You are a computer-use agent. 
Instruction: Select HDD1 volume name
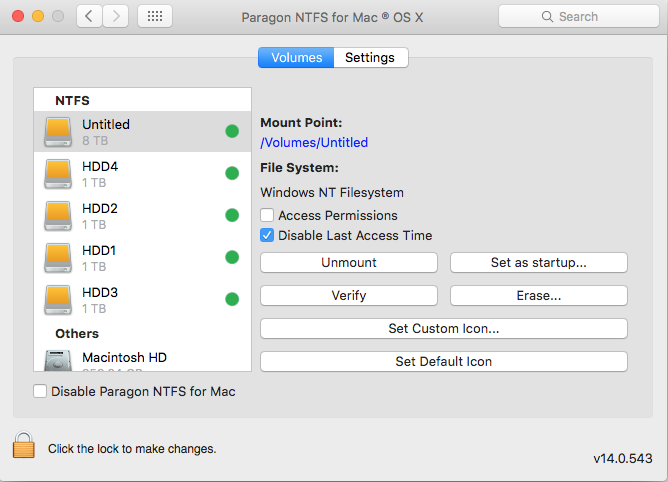99,250
